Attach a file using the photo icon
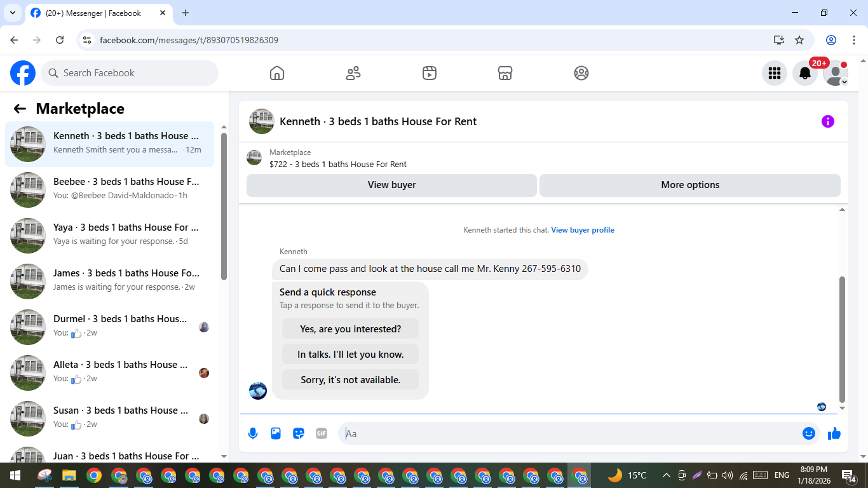Viewport: 868px width, 488px height. pyautogui.click(x=276, y=433)
